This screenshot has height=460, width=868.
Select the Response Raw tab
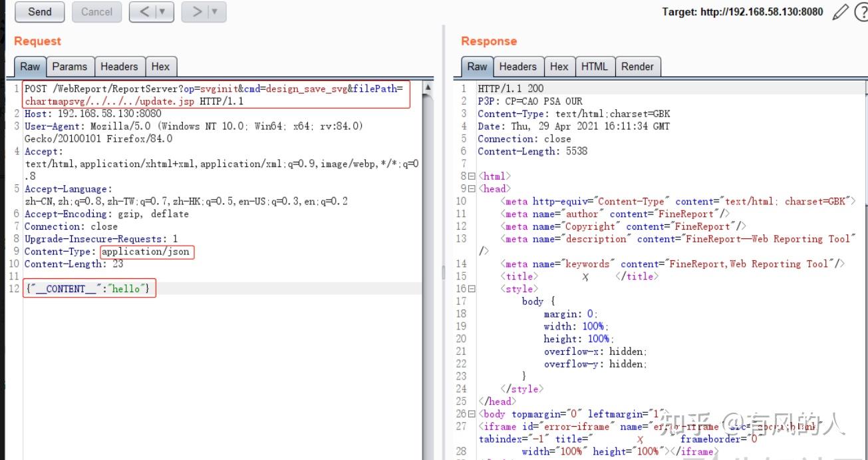pyautogui.click(x=477, y=67)
